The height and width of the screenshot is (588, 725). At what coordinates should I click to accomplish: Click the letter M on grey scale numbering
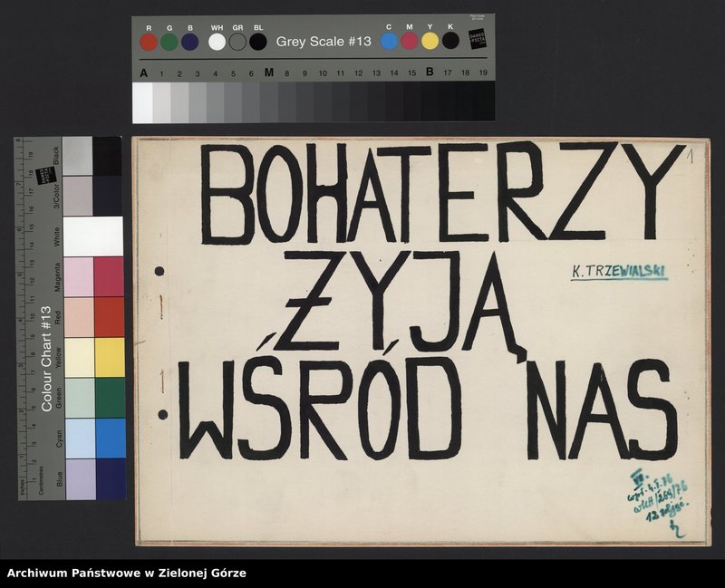click(x=269, y=72)
